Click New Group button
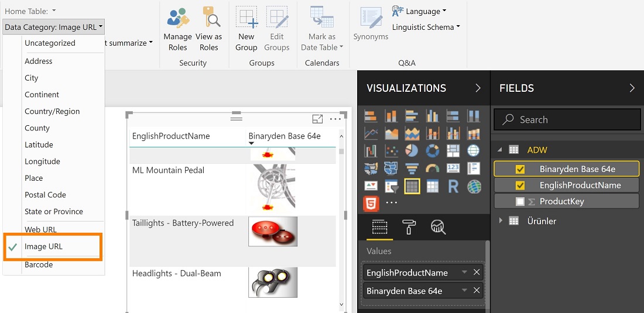Viewport: 644px width, 313px height. pyautogui.click(x=246, y=29)
